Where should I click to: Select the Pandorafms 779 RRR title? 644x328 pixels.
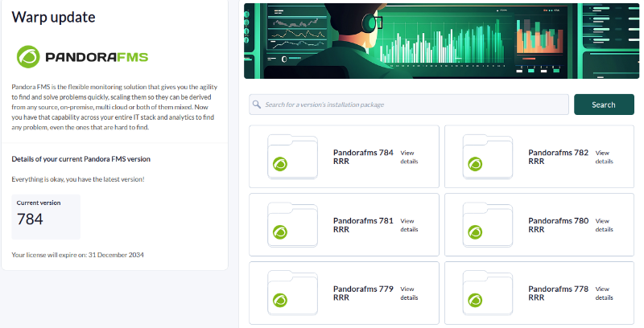363,293
